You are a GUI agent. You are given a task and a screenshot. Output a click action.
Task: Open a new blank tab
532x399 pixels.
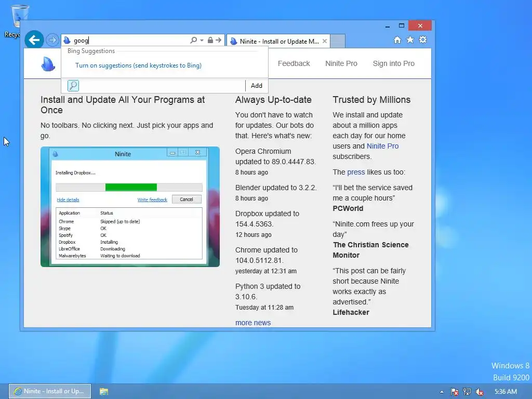tap(338, 41)
